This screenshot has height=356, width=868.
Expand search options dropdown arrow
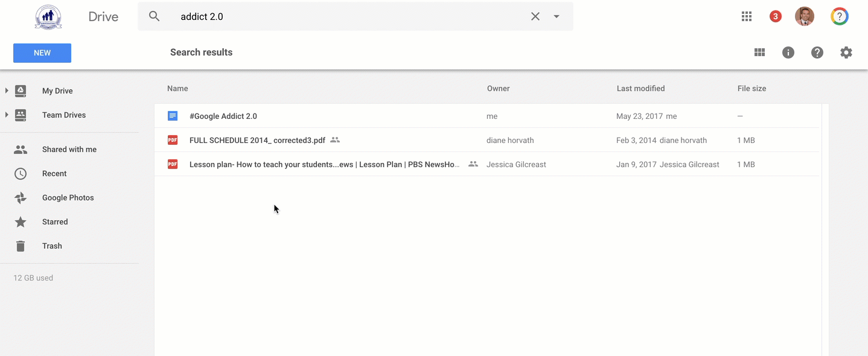pyautogui.click(x=557, y=16)
